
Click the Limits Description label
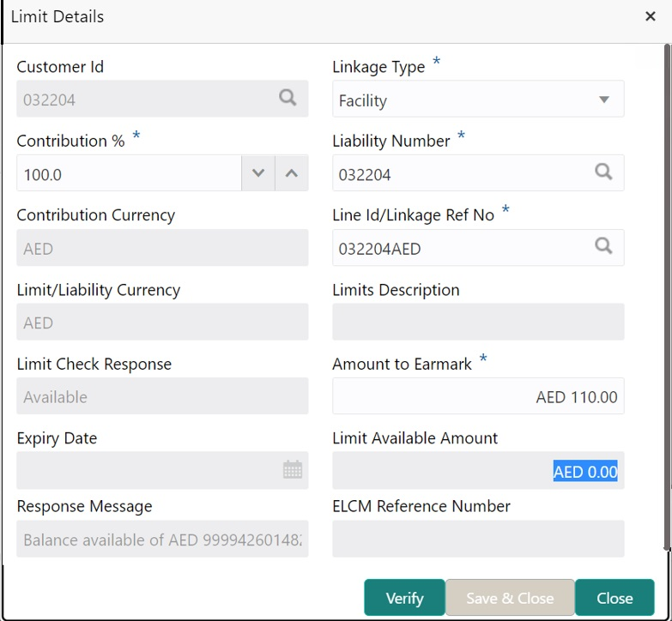396,290
